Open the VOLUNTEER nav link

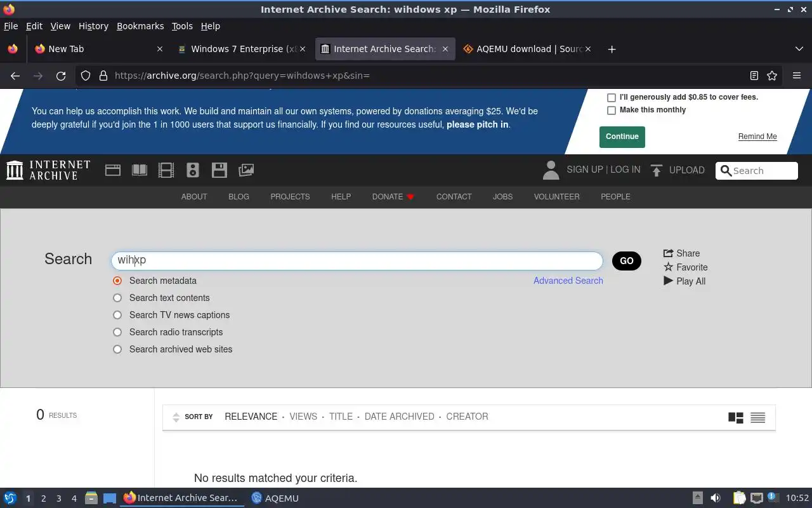coord(557,197)
